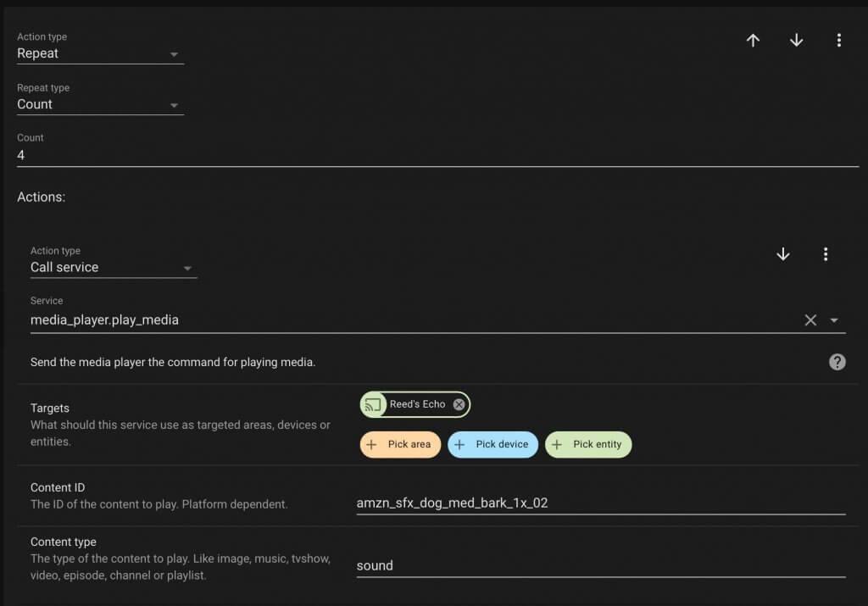This screenshot has height=606, width=868.
Task: Click the cast icon on Reed's Echo chip
Action: (373, 404)
